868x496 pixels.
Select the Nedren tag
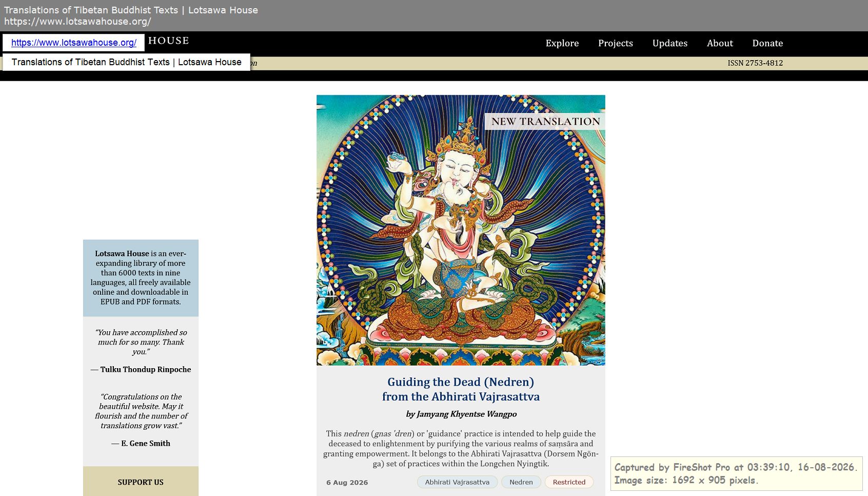[x=521, y=482]
